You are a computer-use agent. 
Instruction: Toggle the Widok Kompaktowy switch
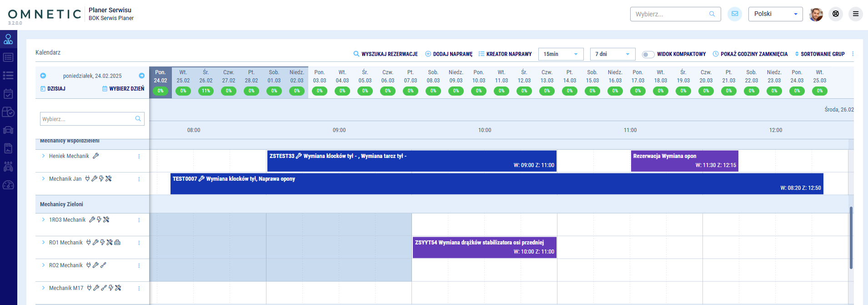648,54
